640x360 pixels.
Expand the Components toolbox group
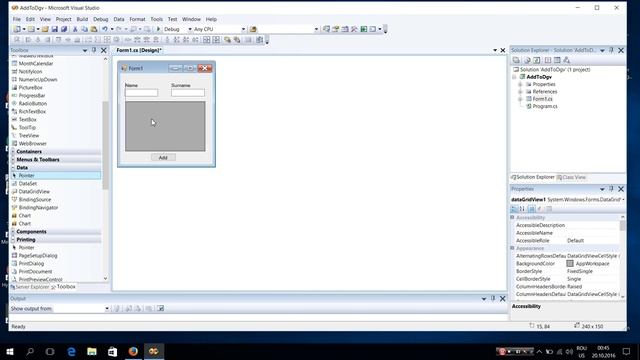pos(13,232)
